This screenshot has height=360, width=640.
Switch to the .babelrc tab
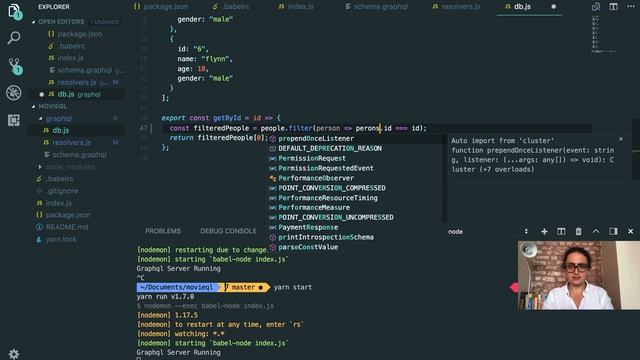pos(231,7)
